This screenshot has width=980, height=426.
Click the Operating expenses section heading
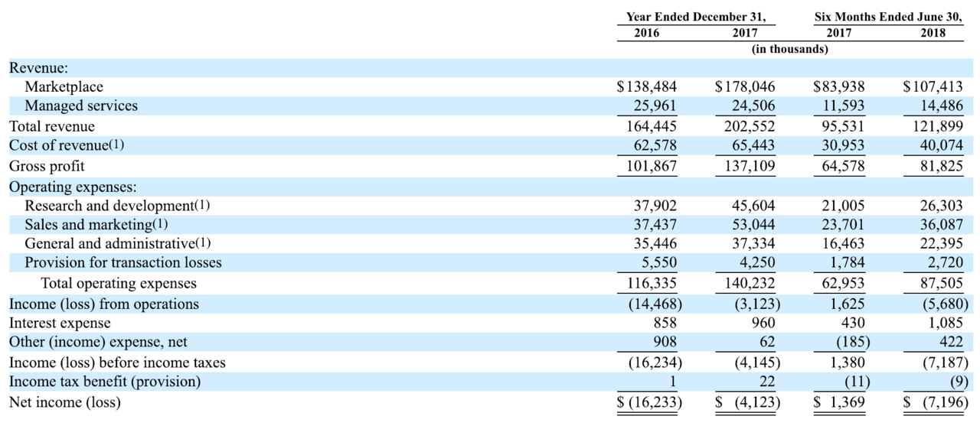(69, 186)
